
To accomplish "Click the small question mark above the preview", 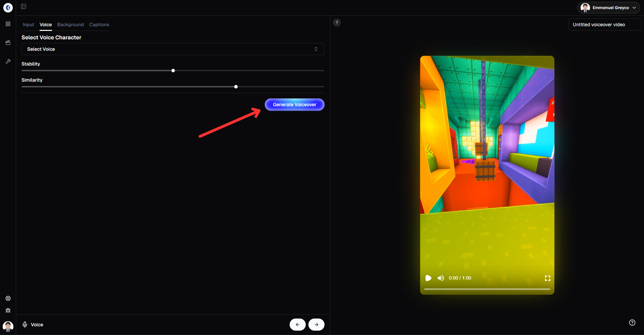I will [x=337, y=23].
